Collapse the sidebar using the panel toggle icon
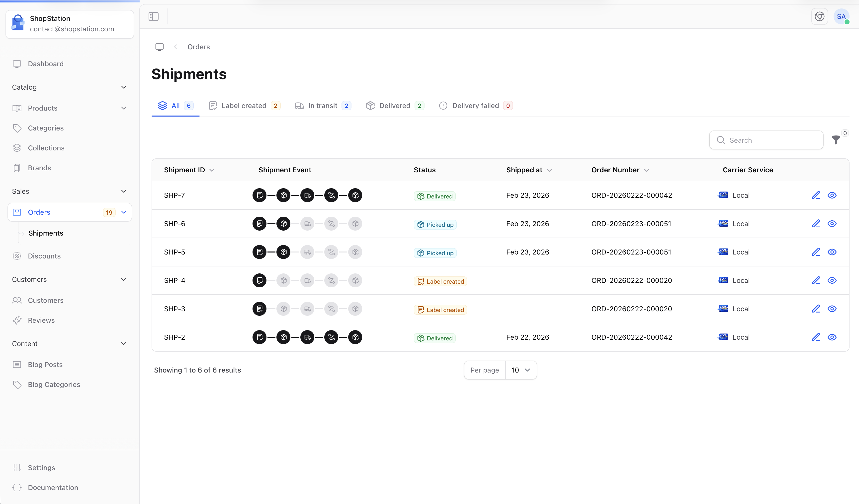The image size is (859, 504). click(x=153, y=16)
